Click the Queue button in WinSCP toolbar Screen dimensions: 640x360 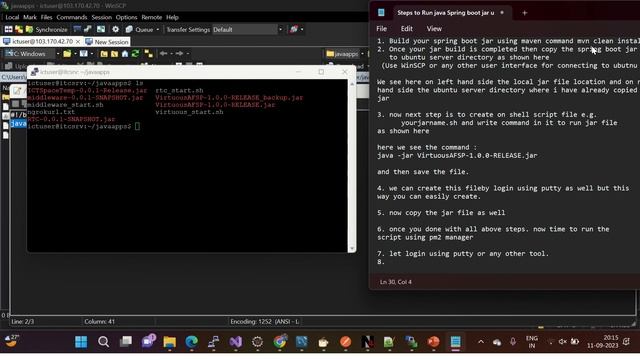[140, 29]
